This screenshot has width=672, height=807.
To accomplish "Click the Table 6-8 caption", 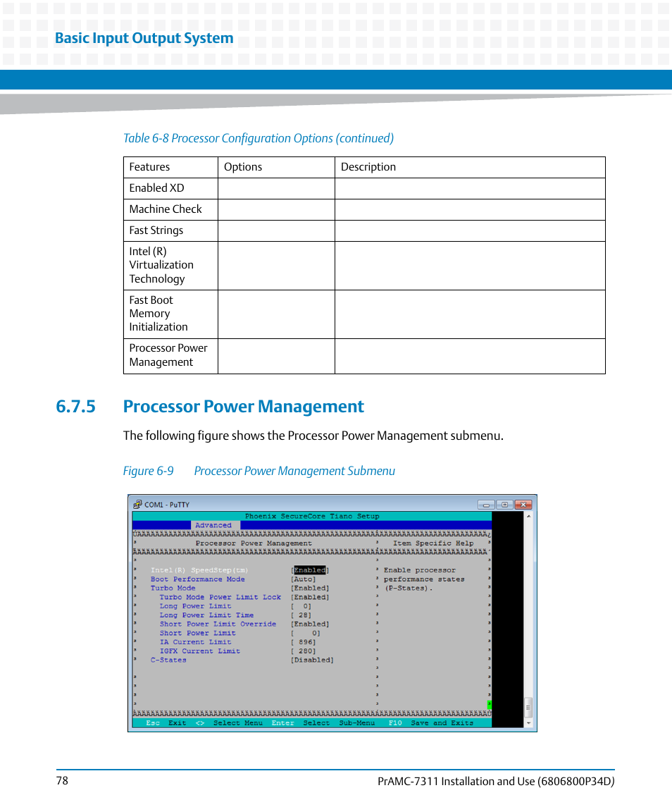I will (259, 138).
